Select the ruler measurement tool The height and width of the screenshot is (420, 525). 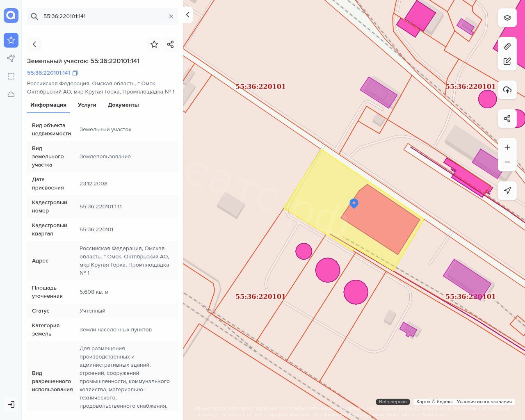coord(507,46)
